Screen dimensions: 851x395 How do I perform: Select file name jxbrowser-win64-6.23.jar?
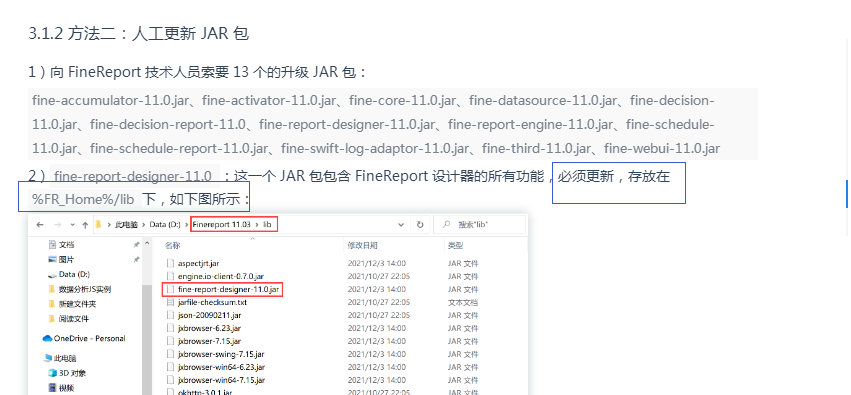221,367
